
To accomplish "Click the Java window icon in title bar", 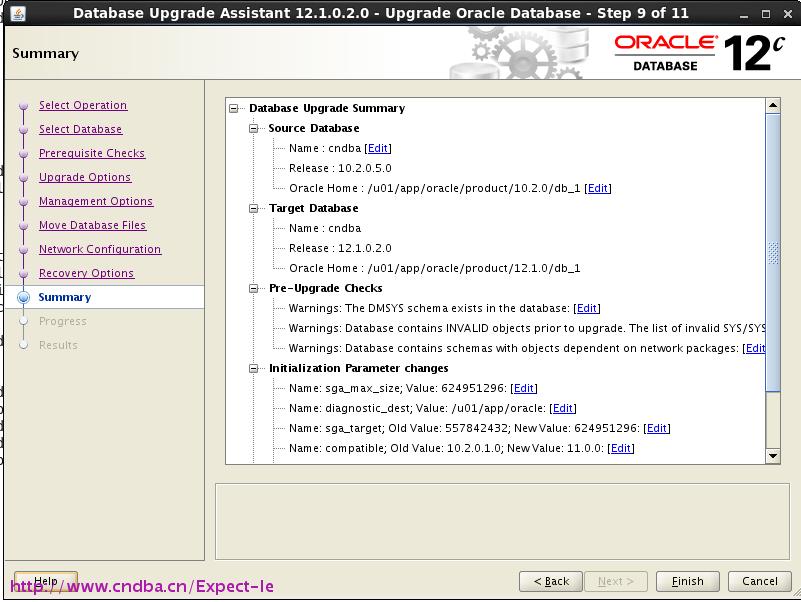I will point(18,13).
